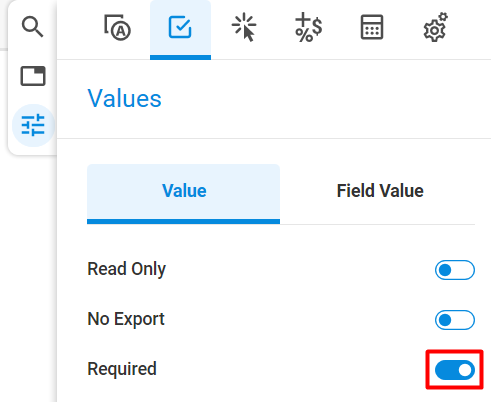Open the Actions cursor-click tab icon
The height and width of the screenshot is (402, 491).
244,27
